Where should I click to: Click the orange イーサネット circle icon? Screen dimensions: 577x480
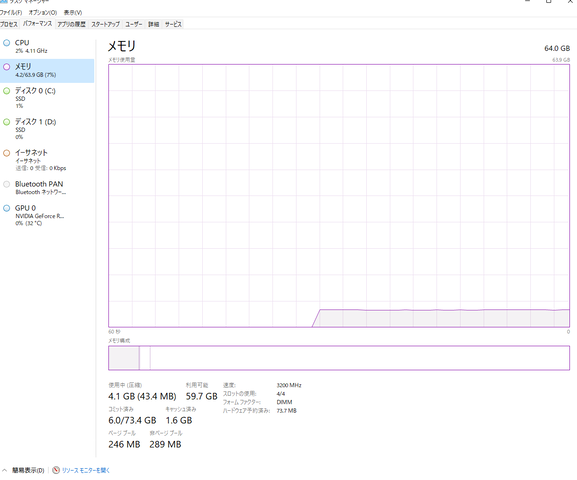(x=6, y=153)
